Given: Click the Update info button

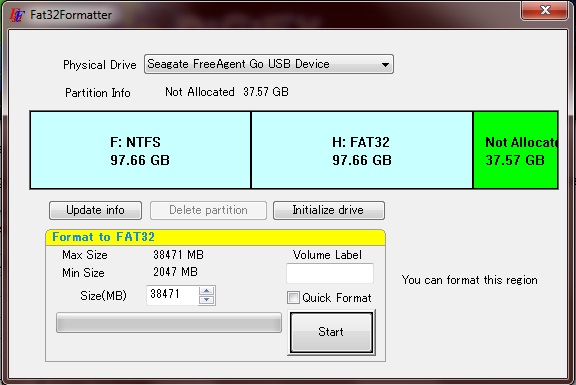Looking at the screenshot, I should [95, 210].
